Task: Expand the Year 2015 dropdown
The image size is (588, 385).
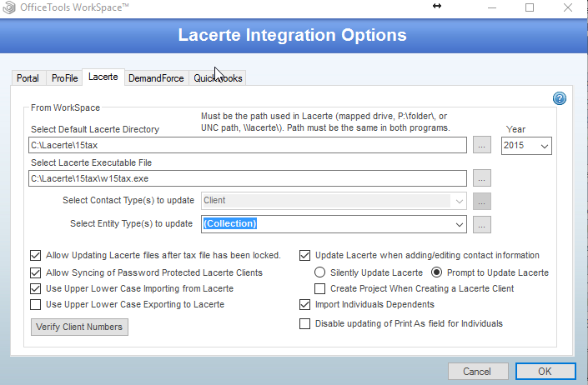Action: click(545, 146)
